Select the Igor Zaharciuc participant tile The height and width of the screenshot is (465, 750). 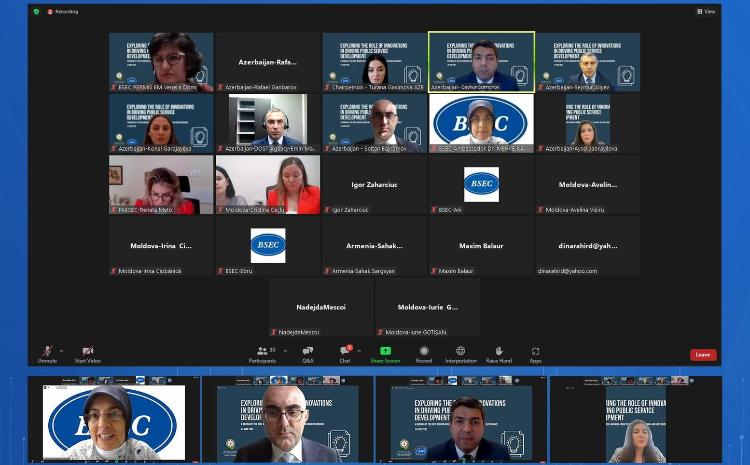(375, 184)
